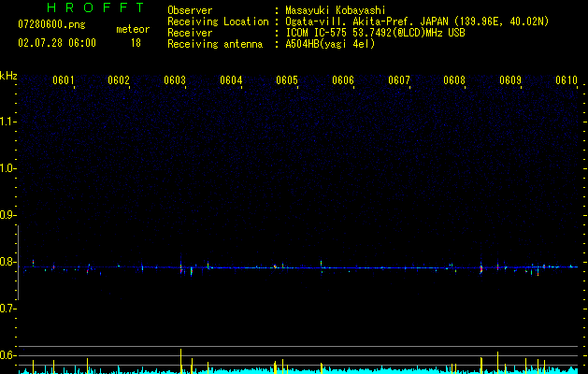
Task: Click the 1.1 kHz axis label
Action: click(x=7, y=122)
